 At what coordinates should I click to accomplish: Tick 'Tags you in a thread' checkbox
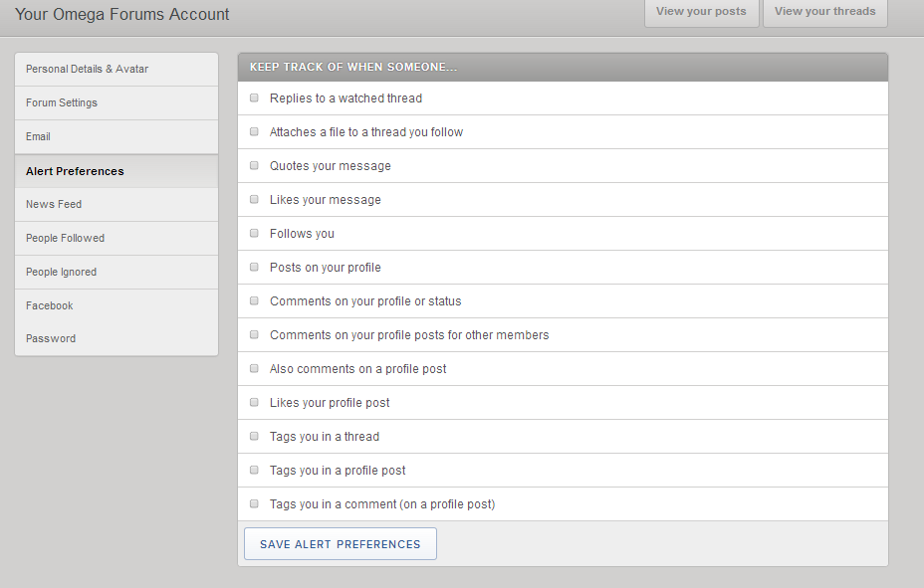[x=254, y=437]
